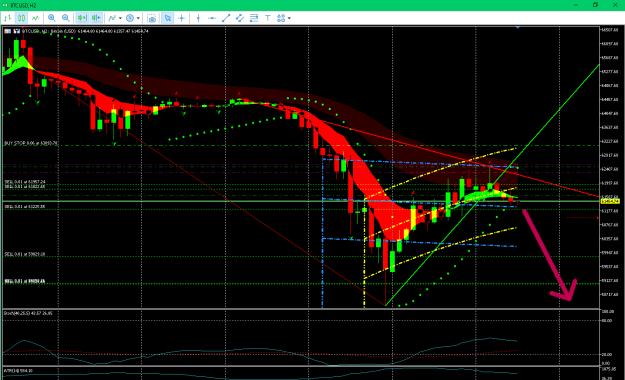Image resolution: width=625 pixels, height=380 pixels.
Task: Open the indicators list button
Action: (x=112, y=18)
